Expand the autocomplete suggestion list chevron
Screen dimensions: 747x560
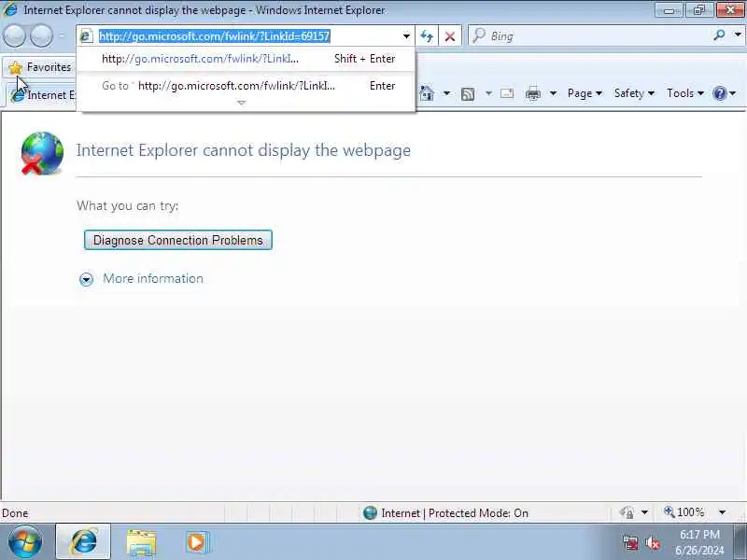242,103
